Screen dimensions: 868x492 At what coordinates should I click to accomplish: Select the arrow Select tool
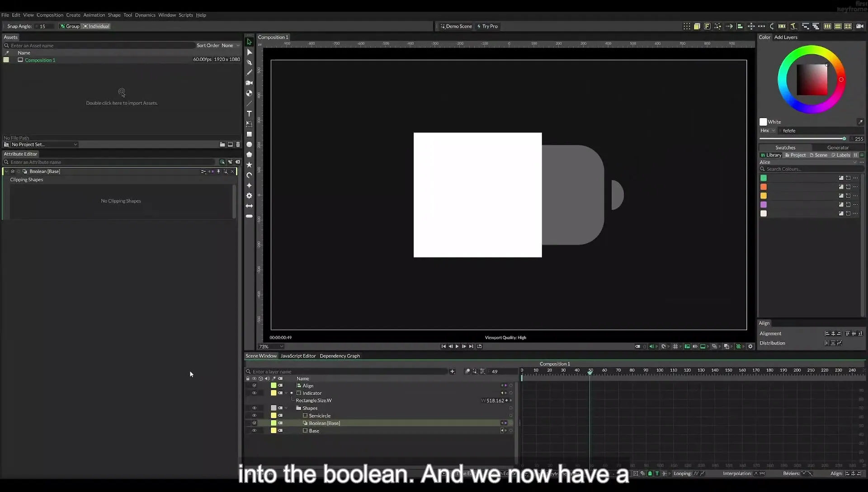pos(249,42)
